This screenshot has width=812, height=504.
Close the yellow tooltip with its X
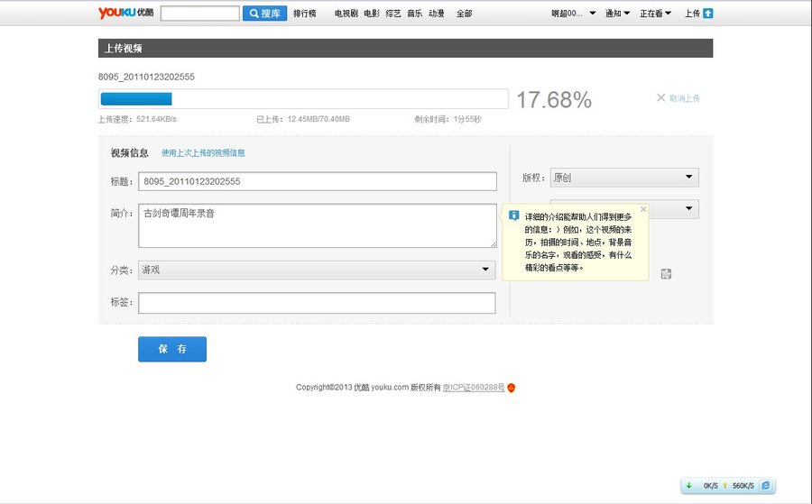643,209
